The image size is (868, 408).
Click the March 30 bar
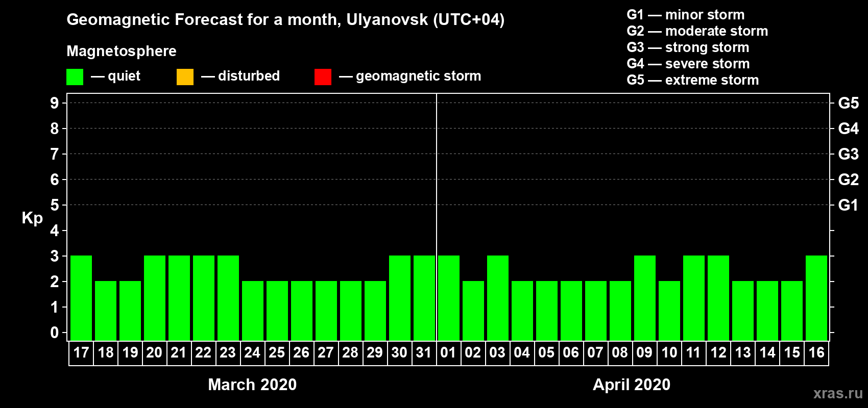(400, 298)
